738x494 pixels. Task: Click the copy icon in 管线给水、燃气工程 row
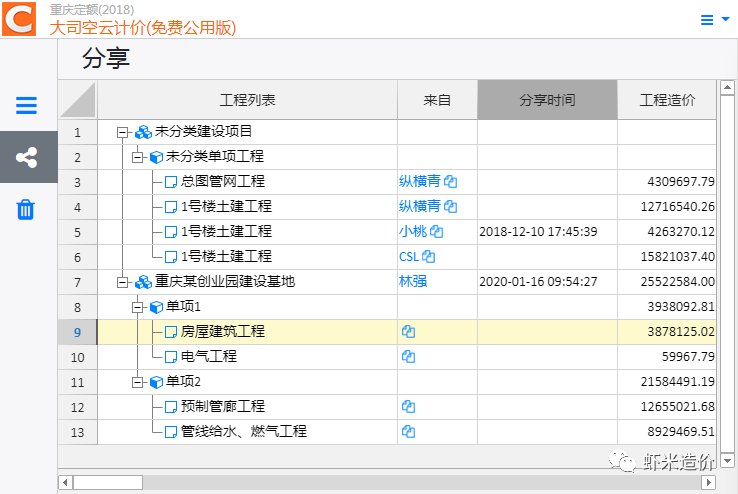[409, 431]
